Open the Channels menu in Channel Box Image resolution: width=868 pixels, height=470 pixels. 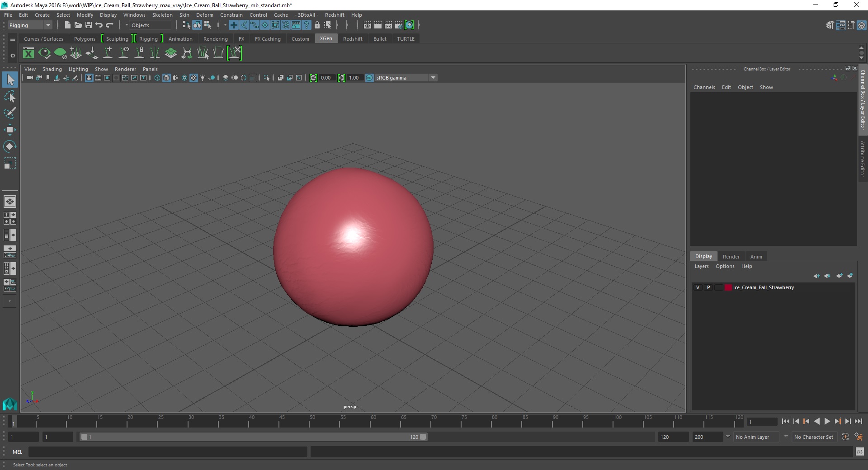[704, 87]
